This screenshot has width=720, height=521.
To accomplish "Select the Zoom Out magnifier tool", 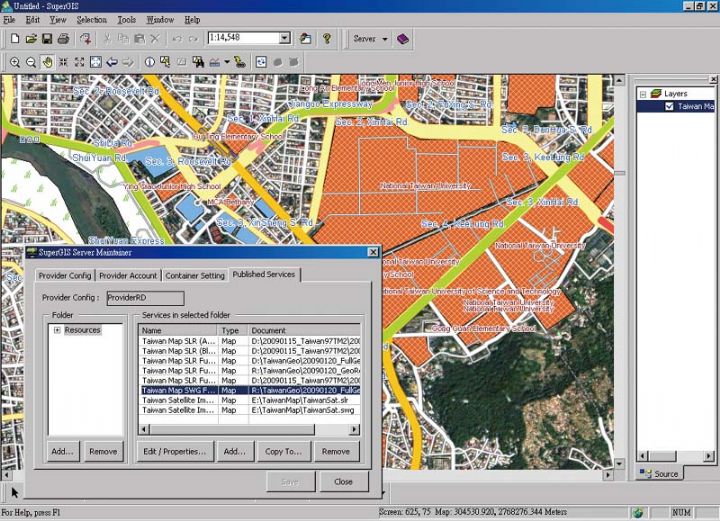I will click(31, 62).
